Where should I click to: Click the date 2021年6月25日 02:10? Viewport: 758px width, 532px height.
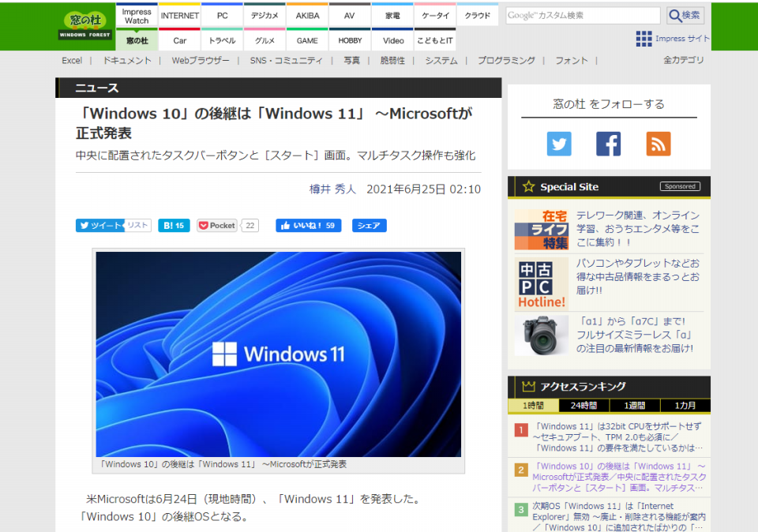coord(423,189)
